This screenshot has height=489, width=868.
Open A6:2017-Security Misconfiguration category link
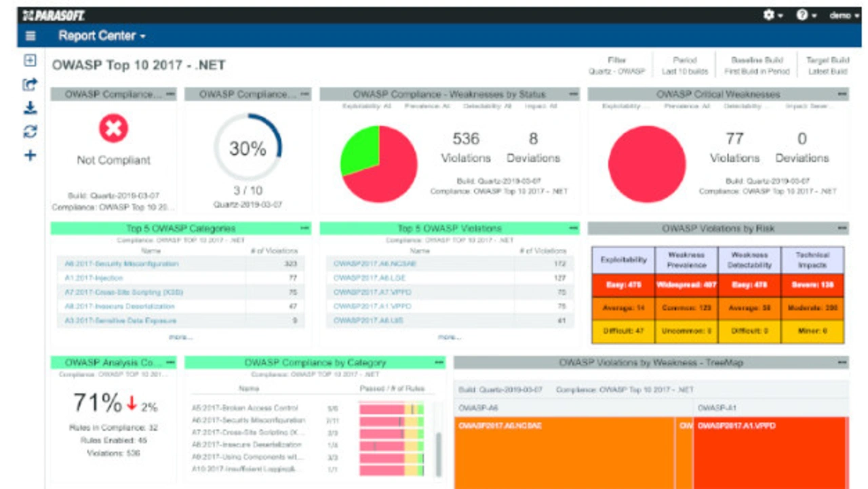(x=121, y=264)
